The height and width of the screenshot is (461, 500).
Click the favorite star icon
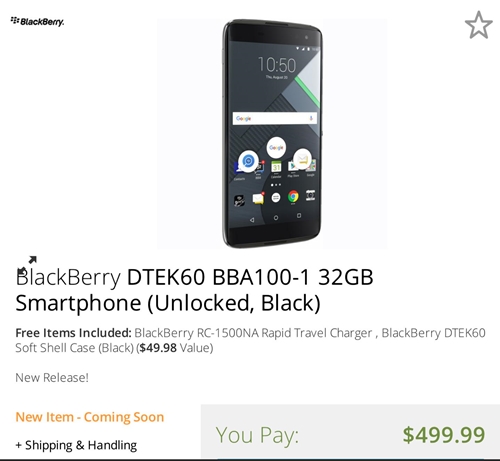(478, 25)
